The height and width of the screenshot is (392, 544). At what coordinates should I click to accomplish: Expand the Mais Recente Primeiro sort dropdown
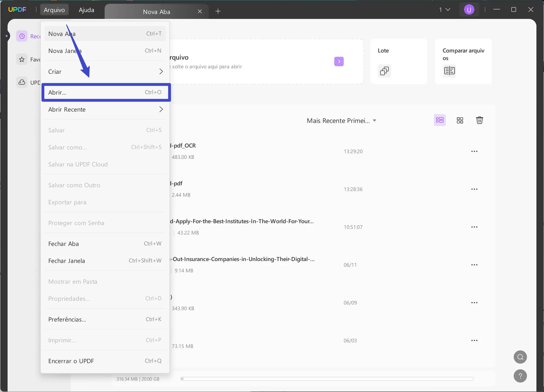pos(341,121)
